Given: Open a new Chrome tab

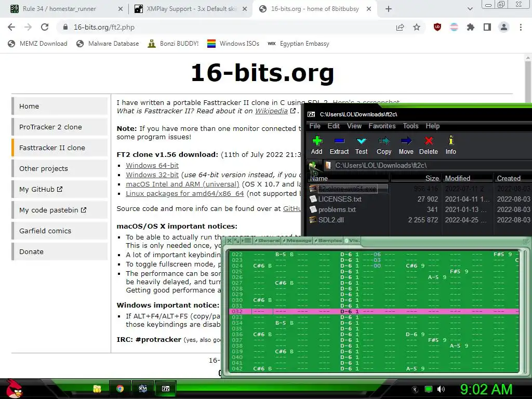Looking at the screenshot, I should [389, 9].
